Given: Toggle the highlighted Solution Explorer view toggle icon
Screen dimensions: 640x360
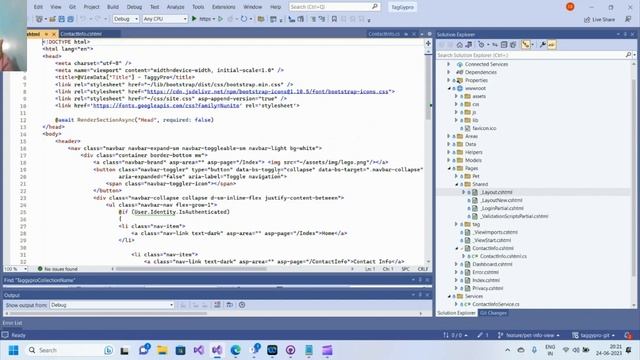Looking at the screenshot, I should click(525, 45).
